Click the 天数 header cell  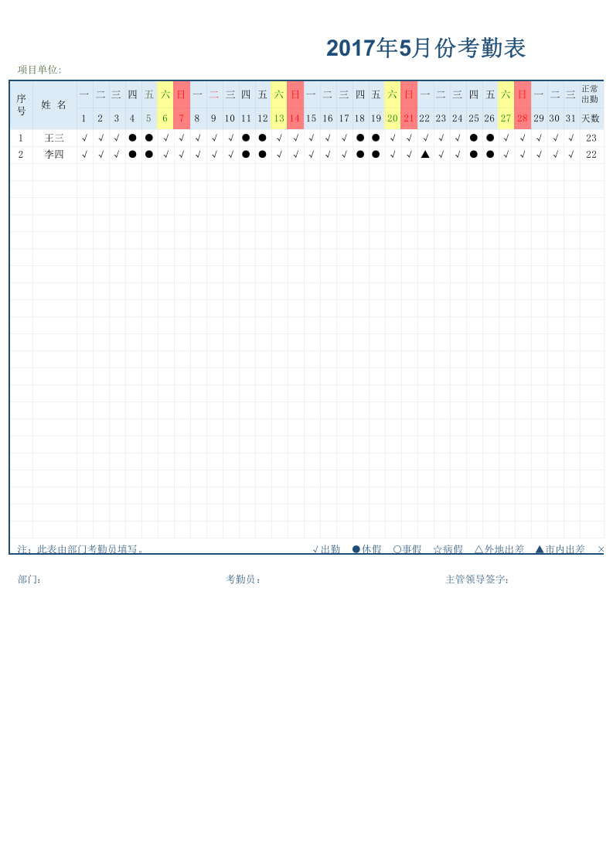click(591, 118)
